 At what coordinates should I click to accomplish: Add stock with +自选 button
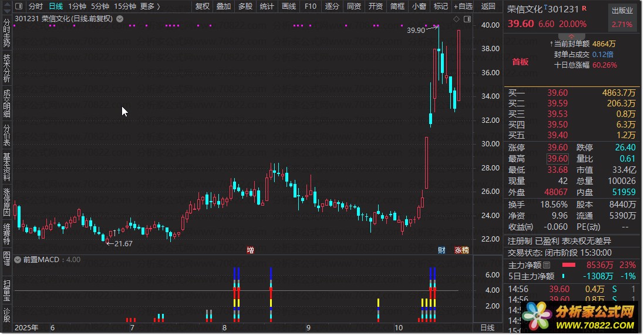pos(463,6)
